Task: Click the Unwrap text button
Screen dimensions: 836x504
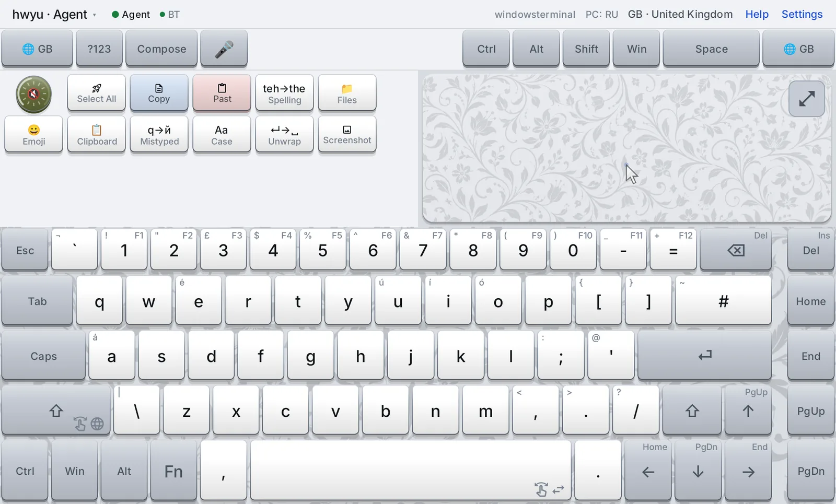Action: click(x=284, y=134)
